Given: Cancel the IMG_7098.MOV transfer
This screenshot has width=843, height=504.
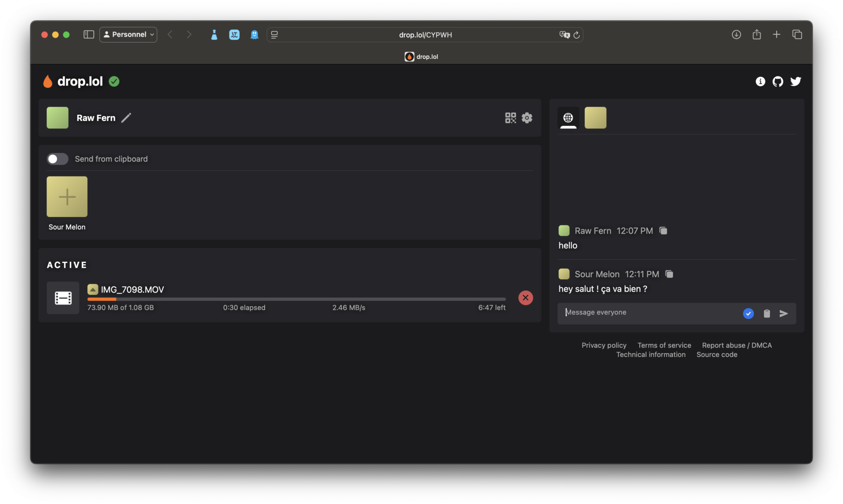Looking at the screenshot, I should pos(526,298).
